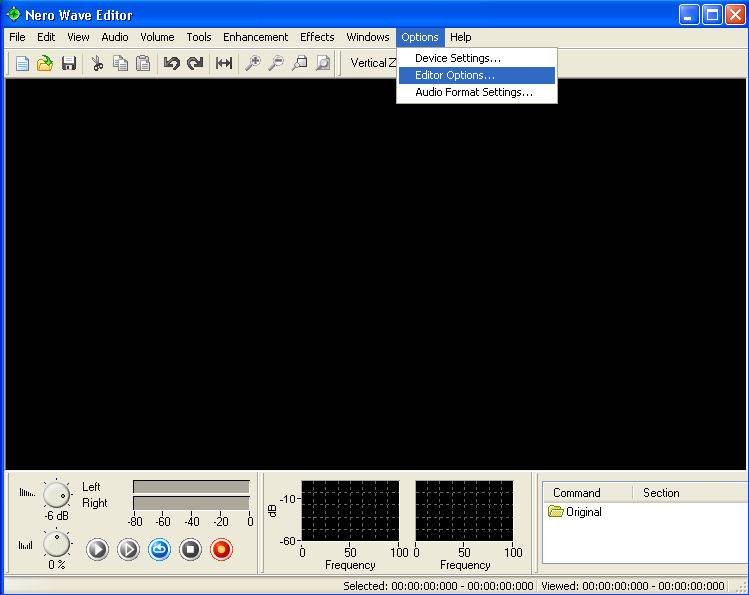
Task: Toggle the blue Loop playback button
Action: pyautogui.click(x=160, y=549)
